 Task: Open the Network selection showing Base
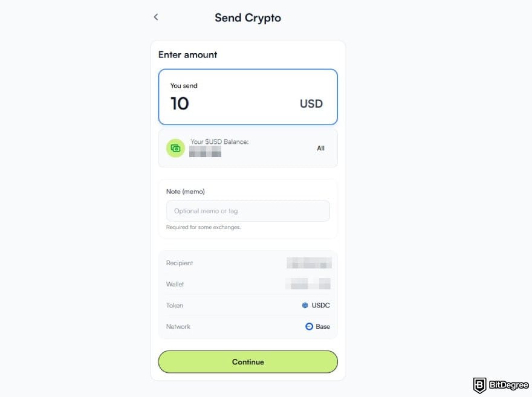click(x=317, y=326)
